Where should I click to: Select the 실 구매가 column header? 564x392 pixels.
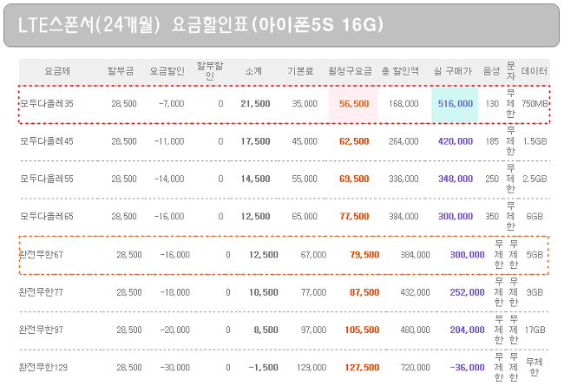453,71
